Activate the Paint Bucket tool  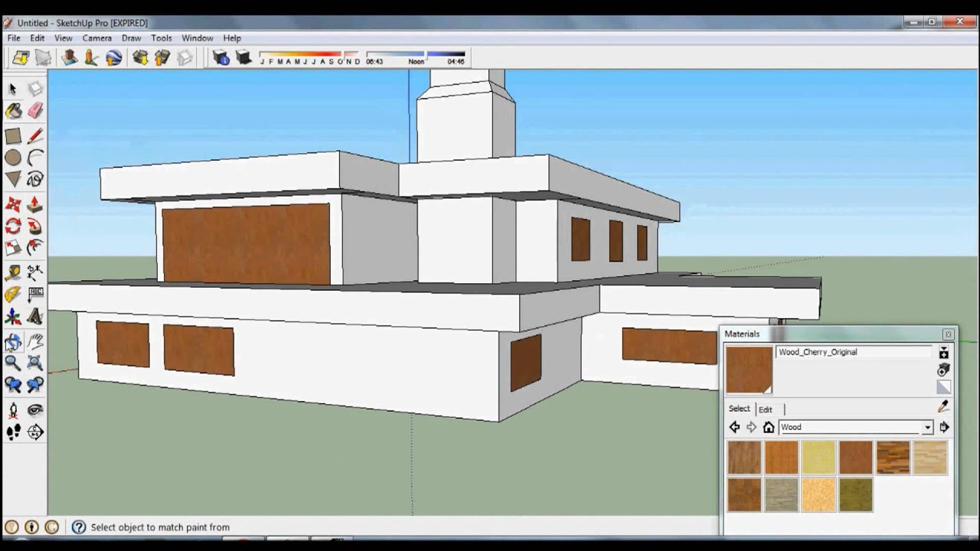point(13,112)
